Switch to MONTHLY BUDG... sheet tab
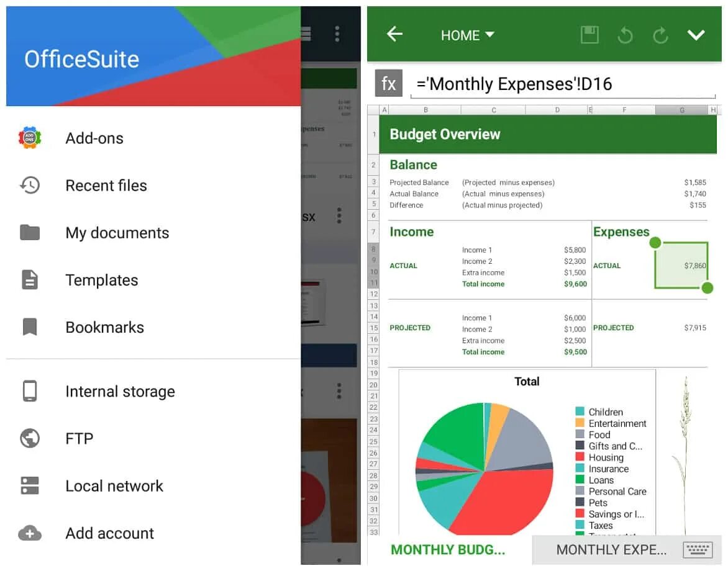 pyautogui.click(x=448, y=550)
